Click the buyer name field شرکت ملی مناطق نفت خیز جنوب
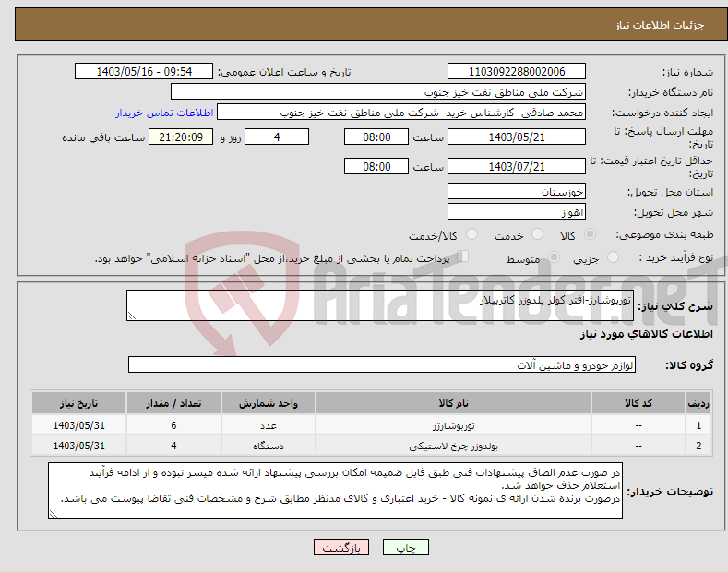 coord(378,91)
